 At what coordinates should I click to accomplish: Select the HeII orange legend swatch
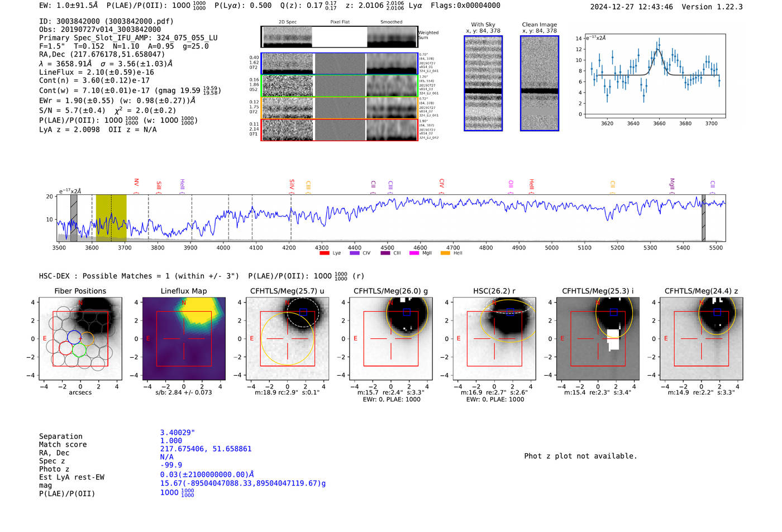(x=445, y=253)
